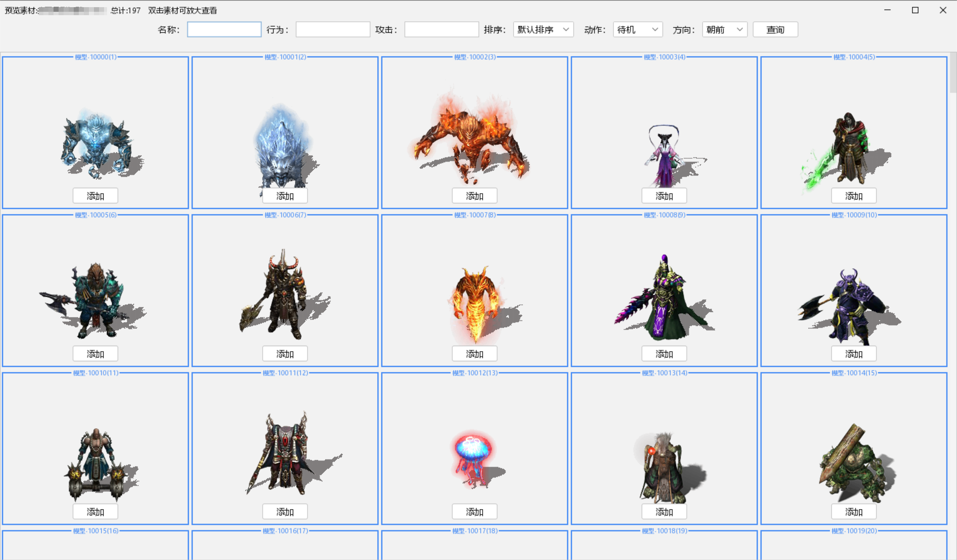This screenshot has width=957, height=560.
Task: Select the 模型-10009 purple axe demon thumbnail
Action: [x=849, y=307]
